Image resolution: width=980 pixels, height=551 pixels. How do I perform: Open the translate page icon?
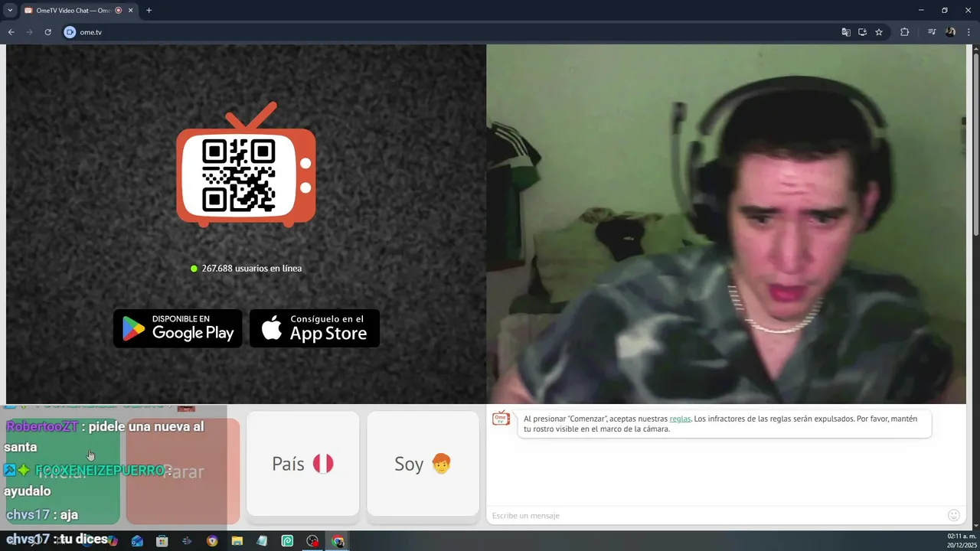coord(846,32)
